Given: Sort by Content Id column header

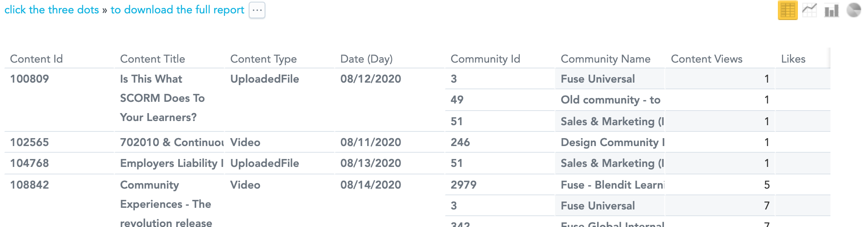Looking at the screenshot, I should [x=36, y=59].
